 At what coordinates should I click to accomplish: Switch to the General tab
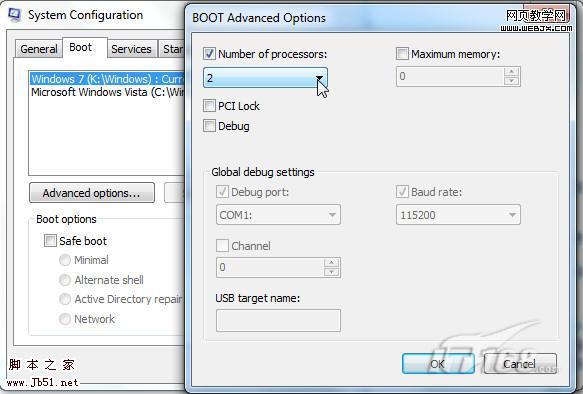click(x=39, y=49)
